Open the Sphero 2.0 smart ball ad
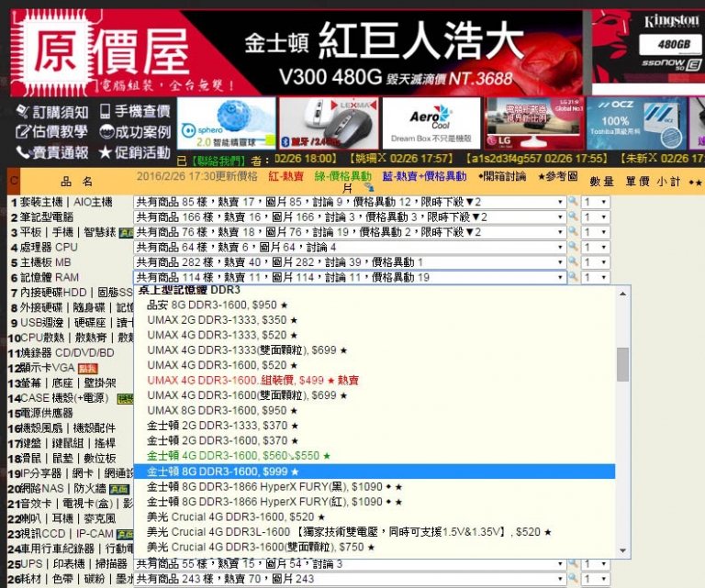Image resolution: width=705 pixels, height=588 pixels. [227, 124]
